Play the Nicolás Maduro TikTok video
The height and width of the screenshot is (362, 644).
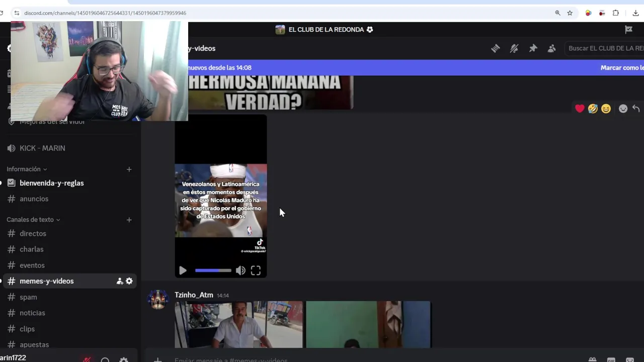point(183,270)
